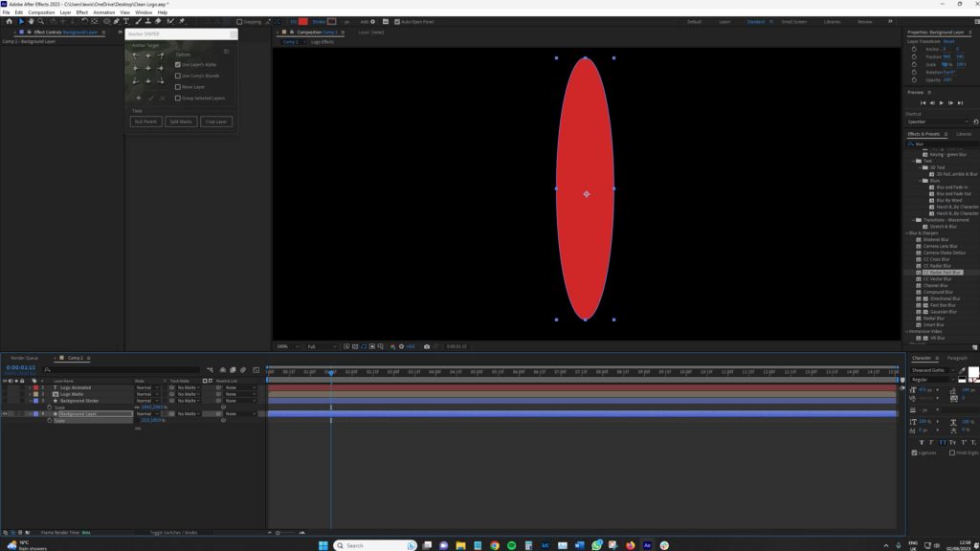Open the Layer menu
The height and width of the screenshot is (551, 980).
tap(66, 12)
